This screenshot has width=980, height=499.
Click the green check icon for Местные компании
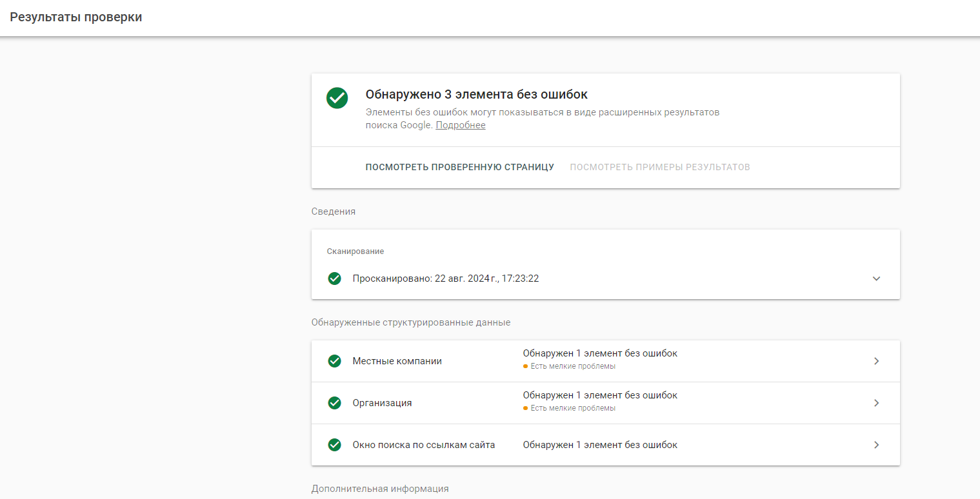pos(334,361)
